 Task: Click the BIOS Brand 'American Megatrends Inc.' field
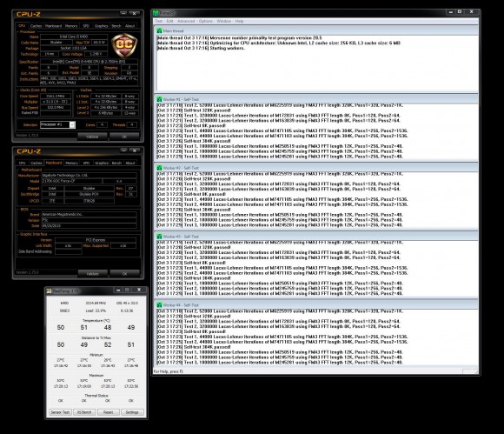click(x=89, y=214)
